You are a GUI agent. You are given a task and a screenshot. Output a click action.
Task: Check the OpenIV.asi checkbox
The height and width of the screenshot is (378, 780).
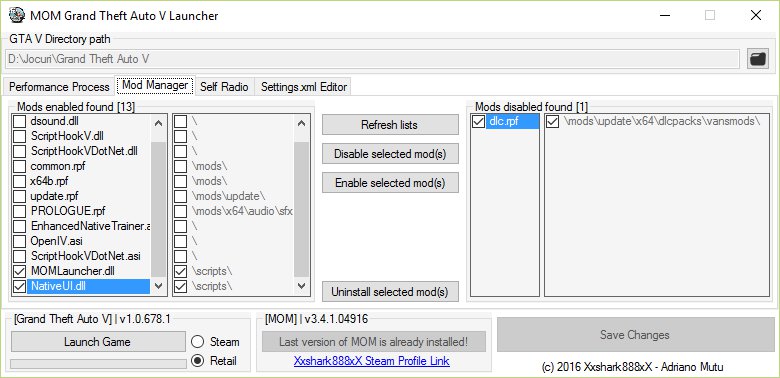coord(19,241)
